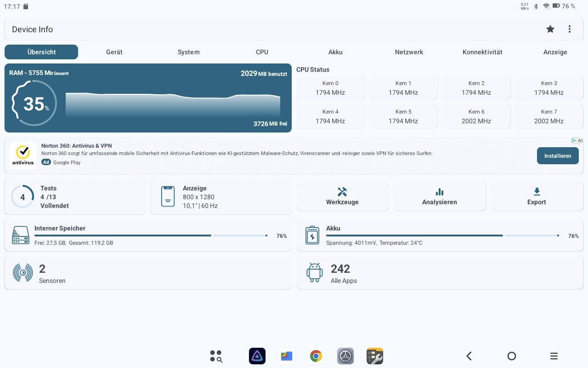Click the '2029 MB benutzt' RAM value
The image size is (588, 368).
[264, 74]
